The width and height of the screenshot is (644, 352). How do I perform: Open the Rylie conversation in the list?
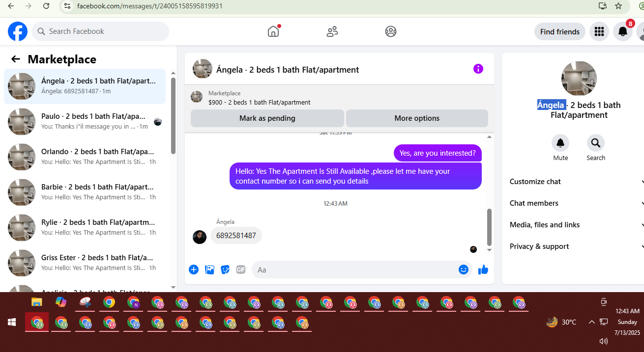coord(85,228)
